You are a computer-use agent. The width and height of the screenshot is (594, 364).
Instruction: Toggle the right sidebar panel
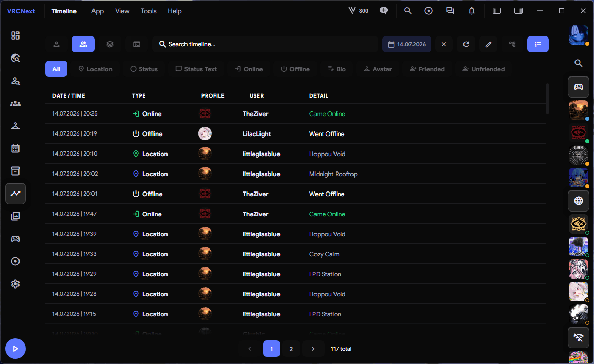(518, 11)
